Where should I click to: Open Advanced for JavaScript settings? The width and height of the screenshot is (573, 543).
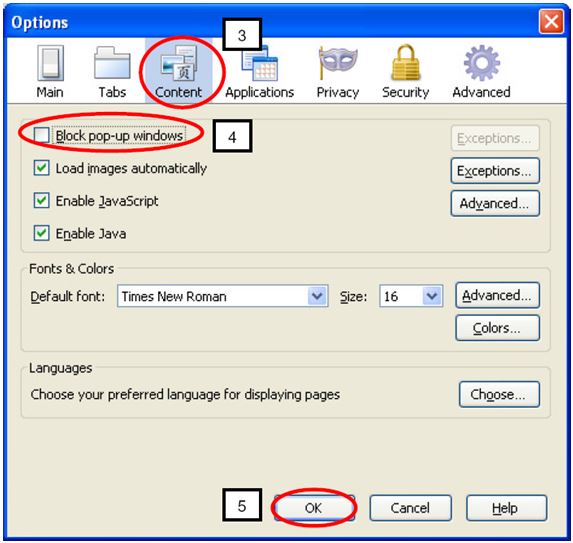click(x=495, y=203)
